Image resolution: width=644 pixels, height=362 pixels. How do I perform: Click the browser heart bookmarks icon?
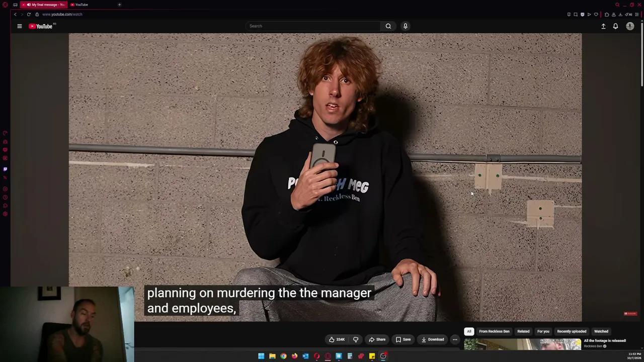(x=596, y=15)
